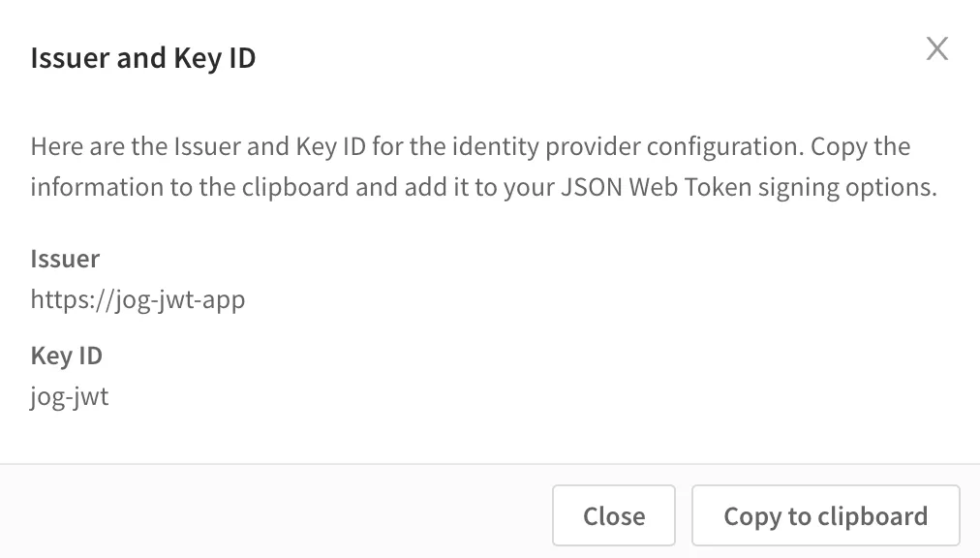Click the bold Issuer section header
Viewport: 980px width, 558px height.
65,259
